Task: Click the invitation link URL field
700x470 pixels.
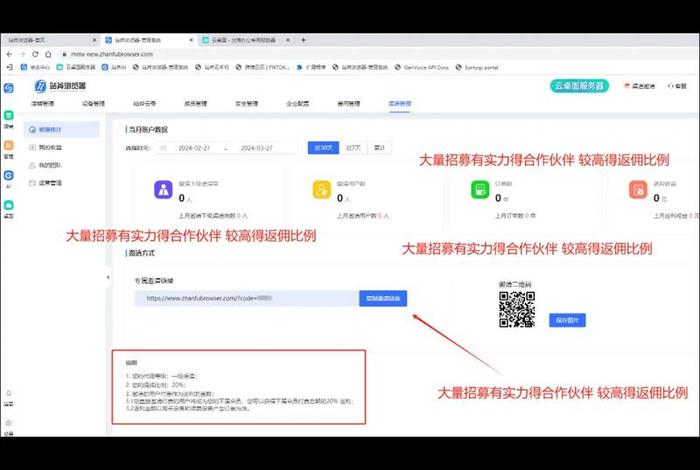Action: 246,298
